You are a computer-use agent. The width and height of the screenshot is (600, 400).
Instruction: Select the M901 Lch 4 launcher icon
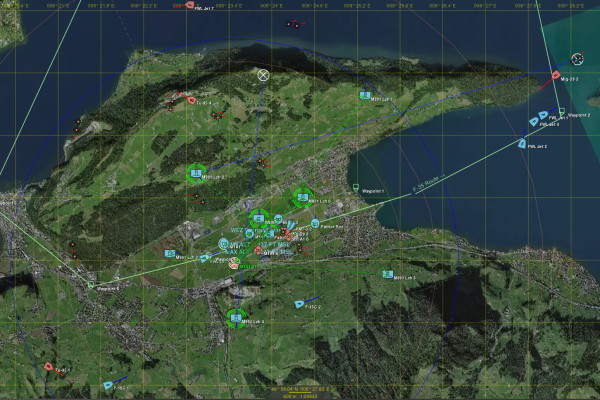236,318
